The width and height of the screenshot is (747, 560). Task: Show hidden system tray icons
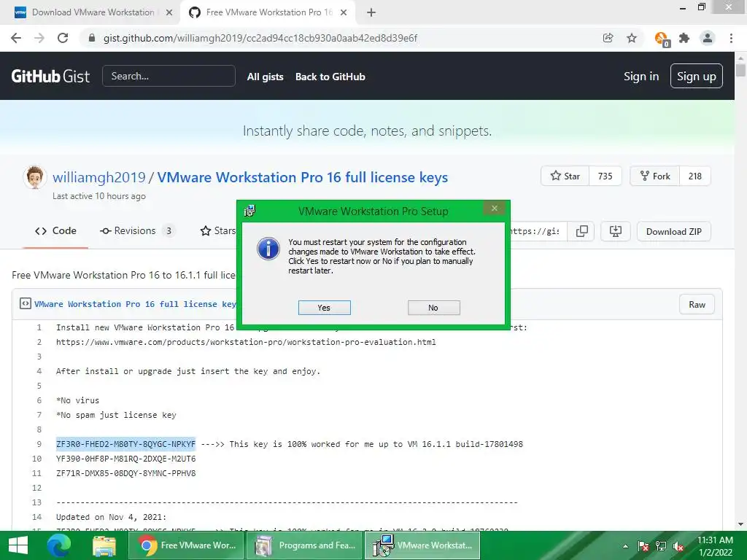point(625,546)
